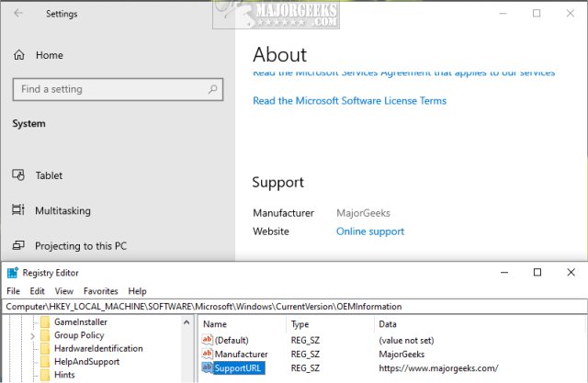Click the Group Policy folder icon
Screen dimensions: 588x383
tap(45, 335)
